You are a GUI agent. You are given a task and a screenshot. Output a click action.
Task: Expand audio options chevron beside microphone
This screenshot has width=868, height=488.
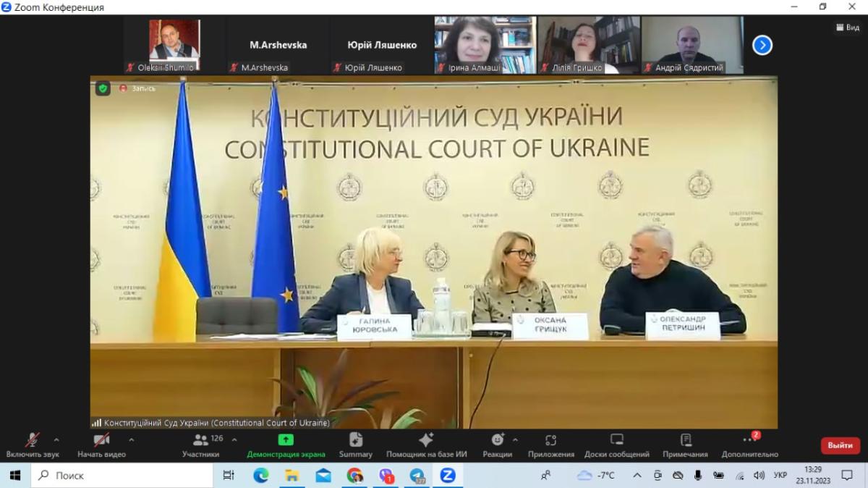[x=56, y=439]
